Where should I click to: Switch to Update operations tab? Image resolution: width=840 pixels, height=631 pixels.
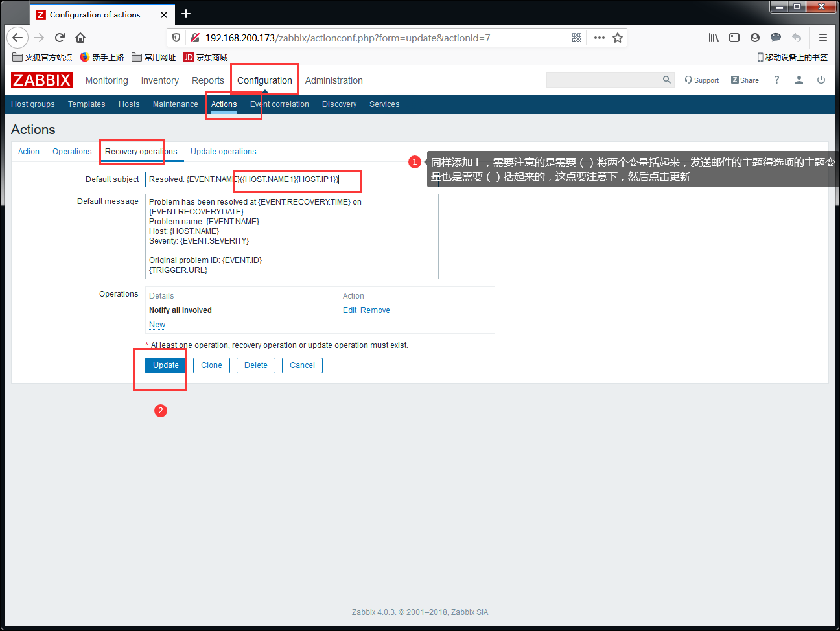click(224, 152)
